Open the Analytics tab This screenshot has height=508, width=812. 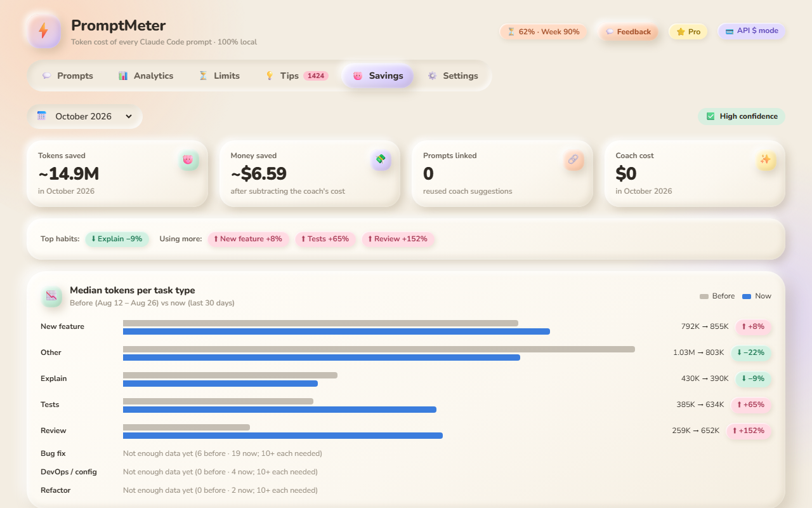tap(146, 76)
